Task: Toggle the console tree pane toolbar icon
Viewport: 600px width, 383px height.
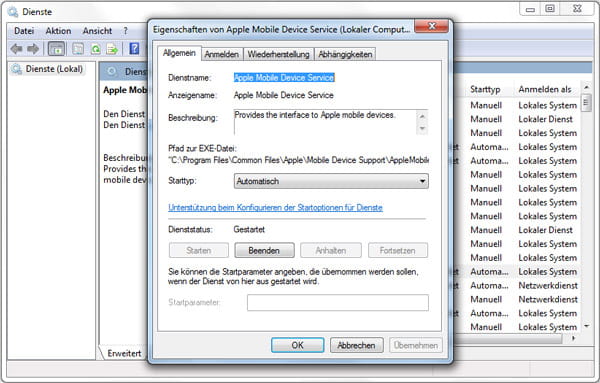Action: (x=57, y=49)
